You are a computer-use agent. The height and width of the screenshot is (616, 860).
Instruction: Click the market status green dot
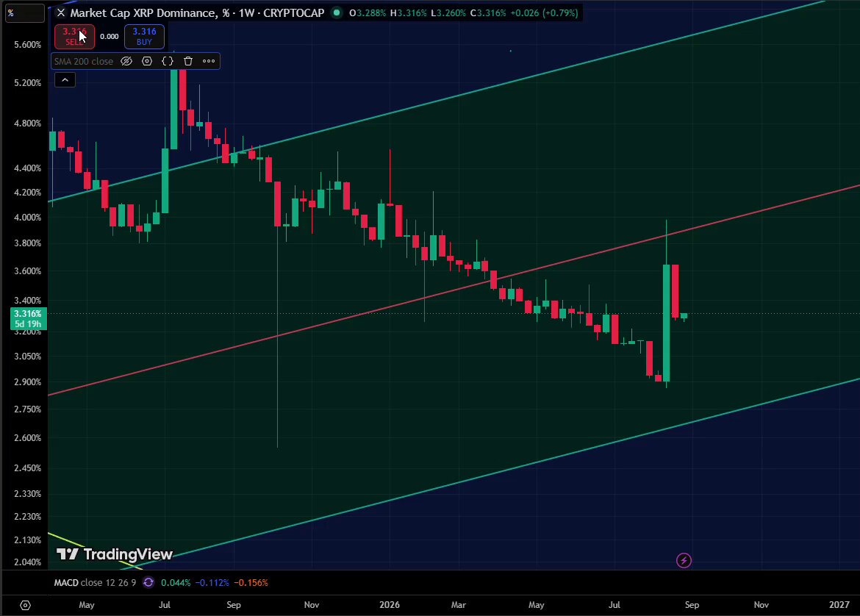(x=337, y=12)
